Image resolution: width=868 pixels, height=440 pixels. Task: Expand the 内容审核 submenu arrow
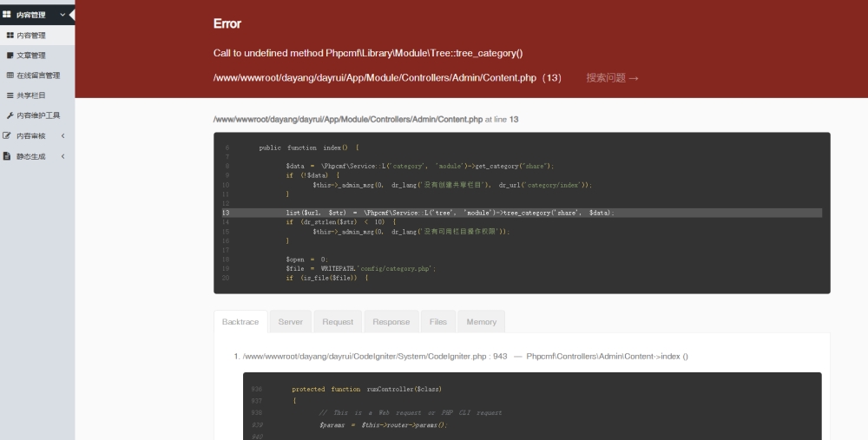point(62,135)
